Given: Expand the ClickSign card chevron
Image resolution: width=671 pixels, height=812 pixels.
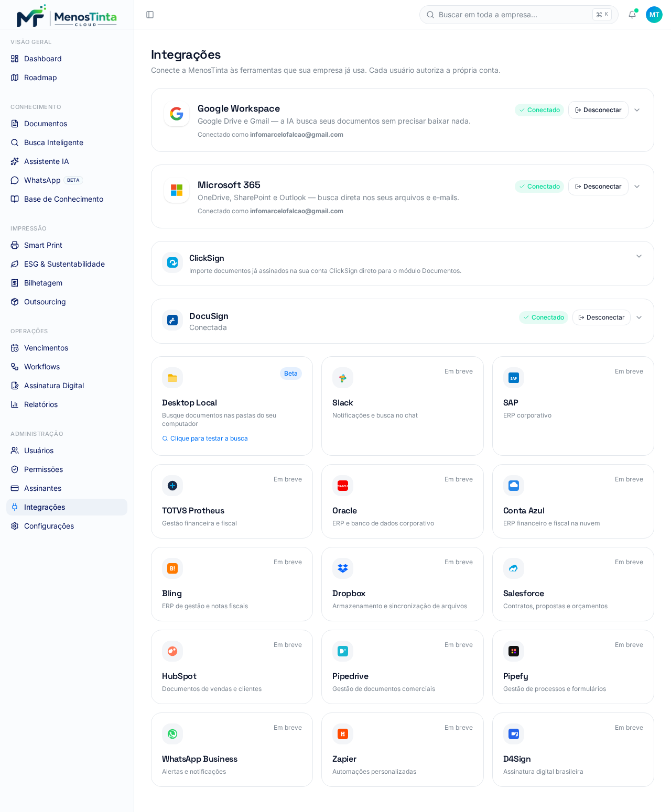Looking at the screenshot, I should coord(639,256).
